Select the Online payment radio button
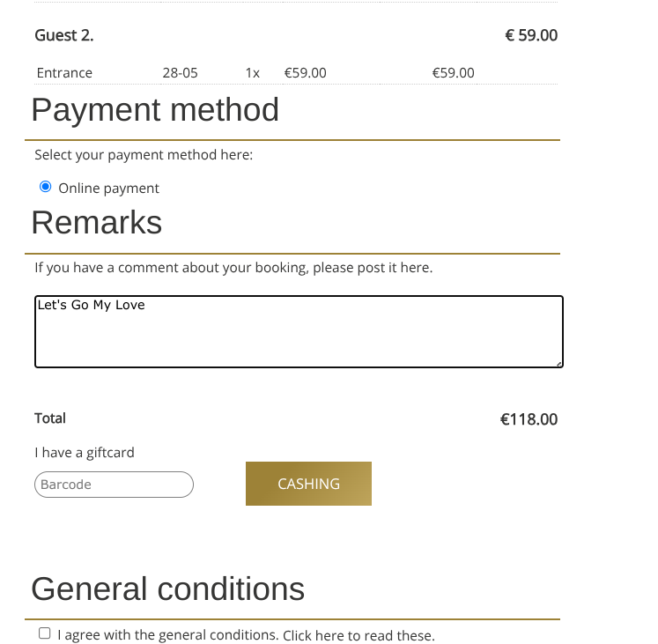Viewport: 658px width, 644px height. [45, 187]
